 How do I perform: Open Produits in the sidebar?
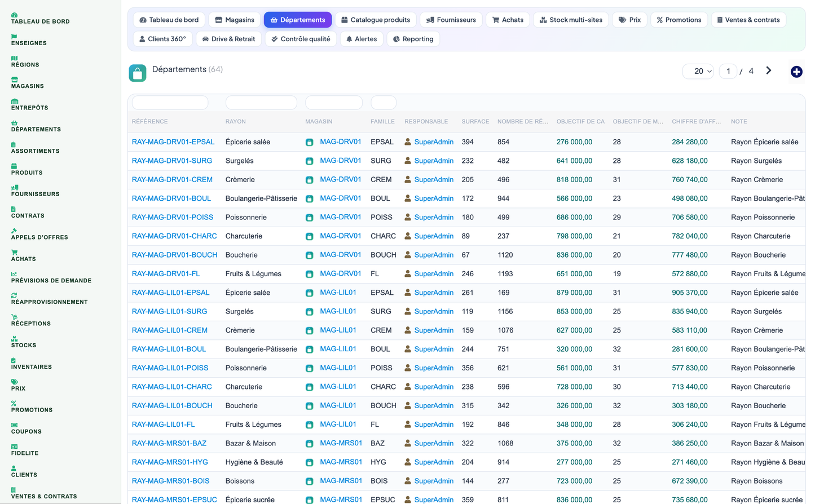27,170
